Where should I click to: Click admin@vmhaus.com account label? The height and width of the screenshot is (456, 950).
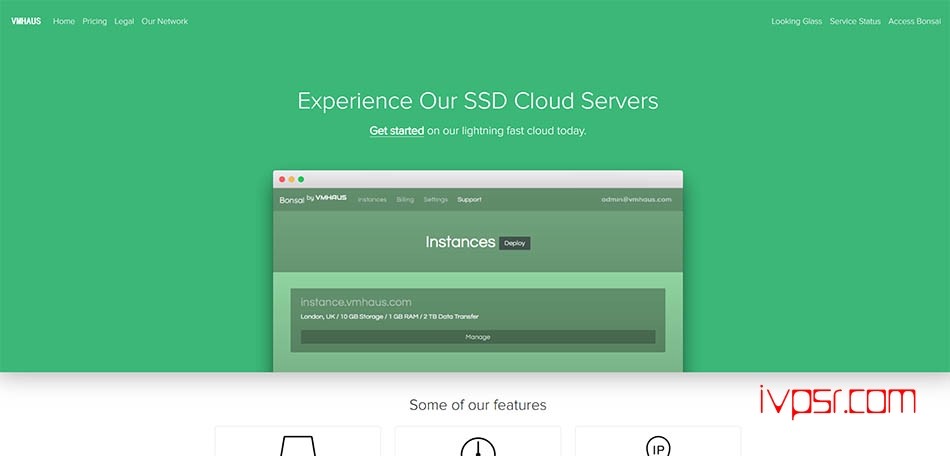pyautogui.click(x=636, y=200)
